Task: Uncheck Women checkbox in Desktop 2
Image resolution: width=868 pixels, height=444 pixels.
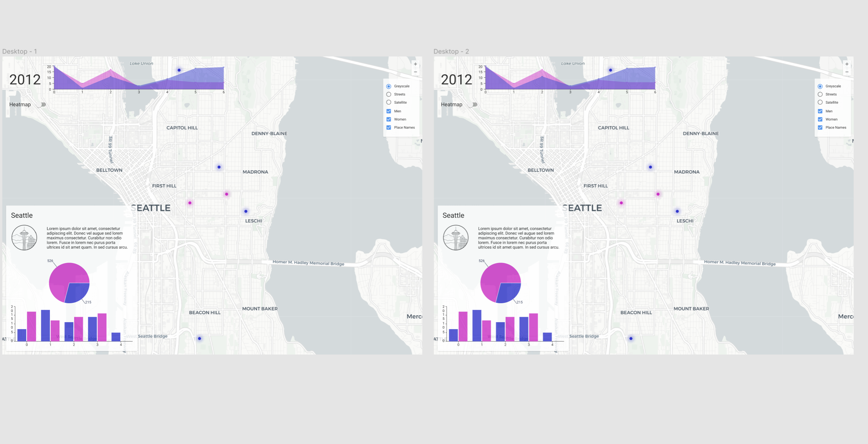Action: point(820,119)
